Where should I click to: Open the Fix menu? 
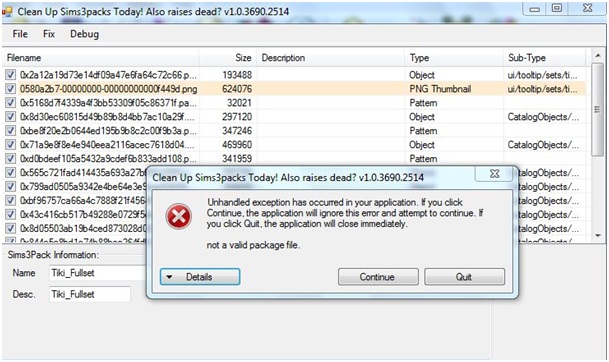coord(49,34)
